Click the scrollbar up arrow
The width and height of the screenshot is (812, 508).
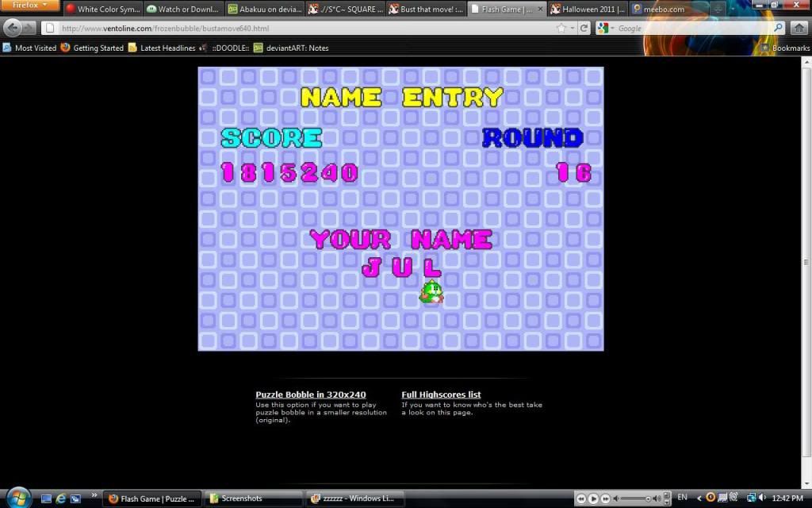tap(806, 62)
